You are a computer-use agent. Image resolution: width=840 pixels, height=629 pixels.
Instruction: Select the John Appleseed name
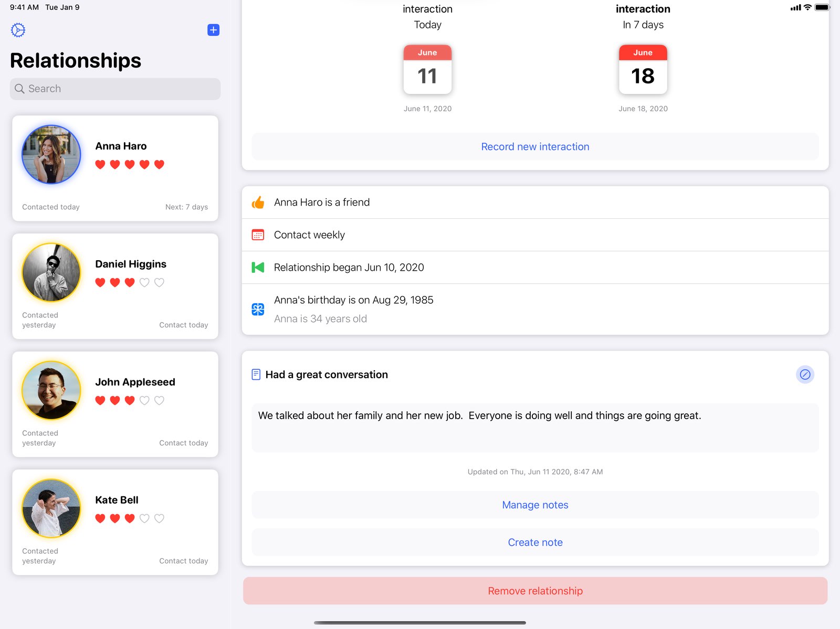tap(135, 382)
